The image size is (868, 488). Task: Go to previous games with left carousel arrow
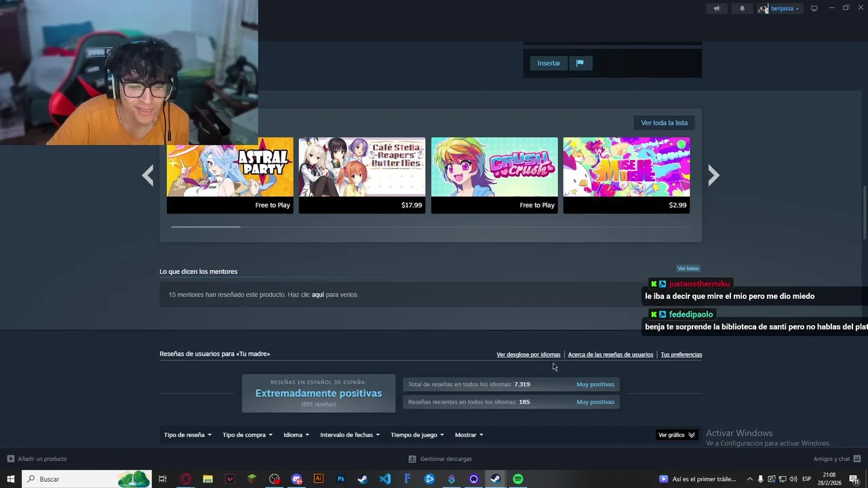[148, 176]
